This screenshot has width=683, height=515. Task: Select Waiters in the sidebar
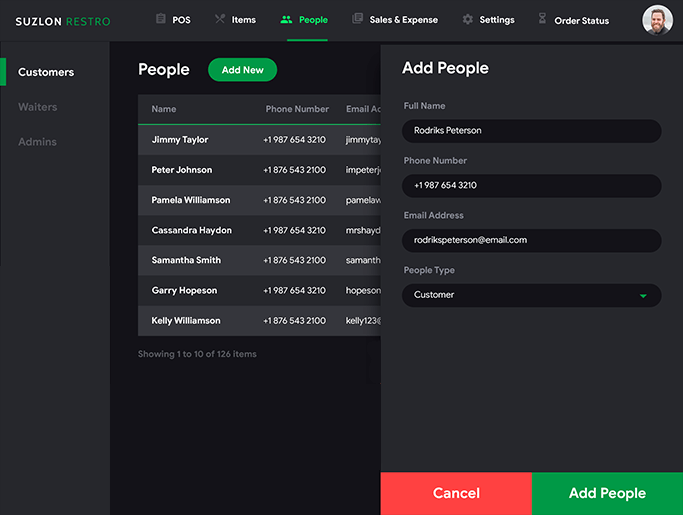(37, 107)
